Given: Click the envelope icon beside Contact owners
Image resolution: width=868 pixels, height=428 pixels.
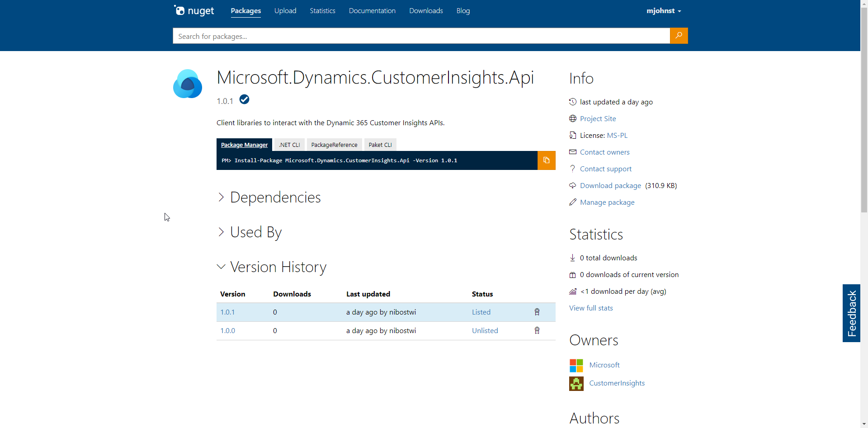Looking at the screenshot, I should [x=572, y=152].
